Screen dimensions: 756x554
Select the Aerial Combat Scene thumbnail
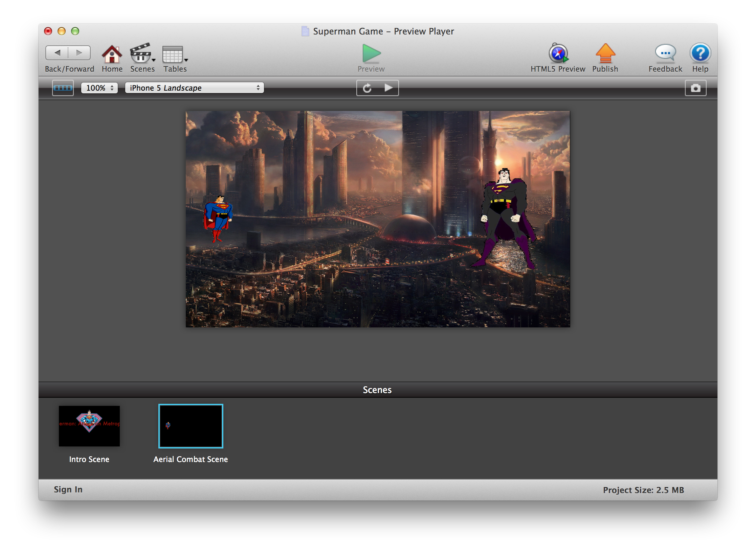coord(191,426)
